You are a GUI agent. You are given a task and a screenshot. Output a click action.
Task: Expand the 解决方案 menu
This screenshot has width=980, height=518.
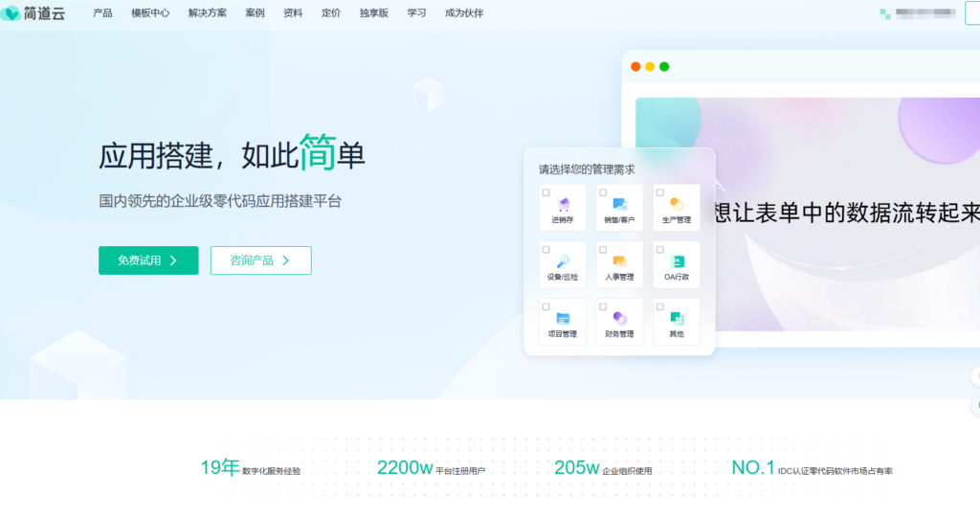point(207,13)
